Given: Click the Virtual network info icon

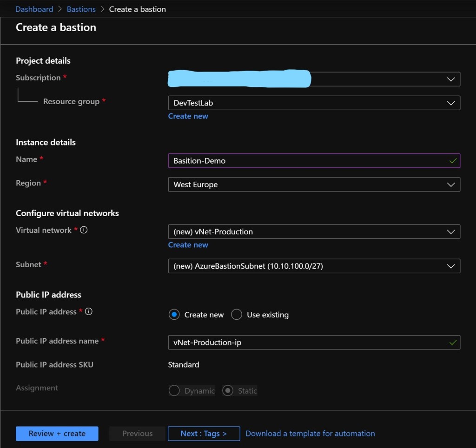Looking at the screenshot, I should pos(84,230).
